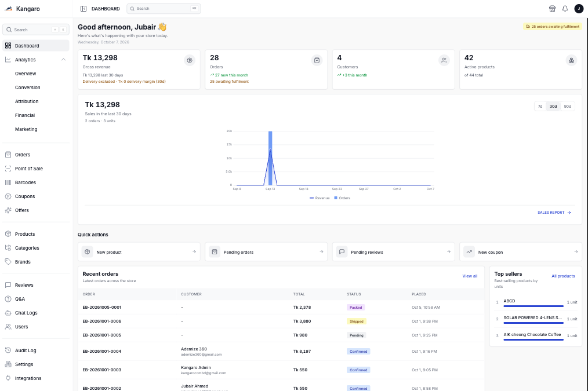Click the sidebar collapse panel icon
This screenshot has height=391, width=588.
pyautogui.click(x=84, y=9)
